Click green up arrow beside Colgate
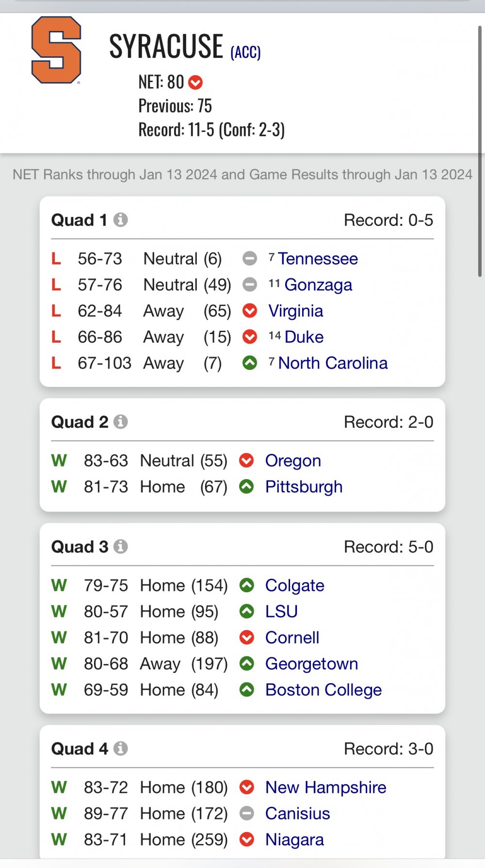 coord(247,585)
